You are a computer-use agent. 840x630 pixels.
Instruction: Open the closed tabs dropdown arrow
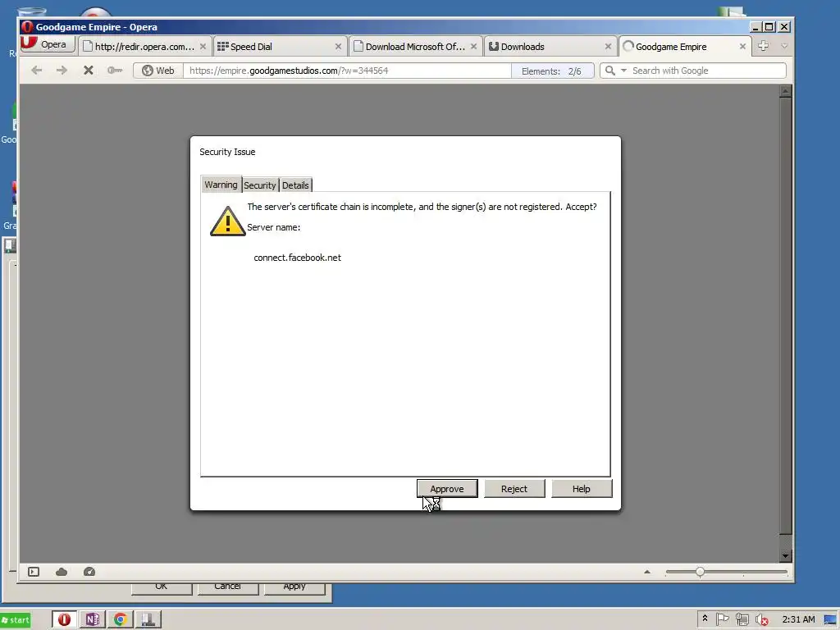784,46
